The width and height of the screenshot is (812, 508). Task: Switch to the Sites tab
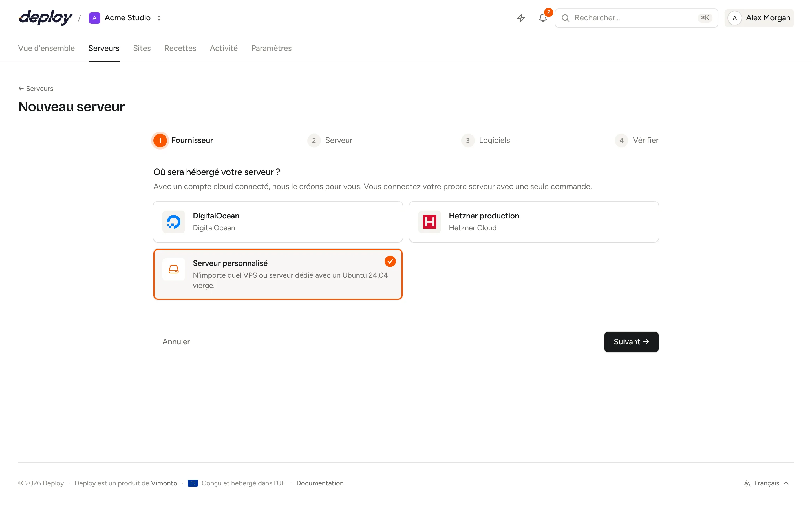pyautogui.click(x=142, y=48)
